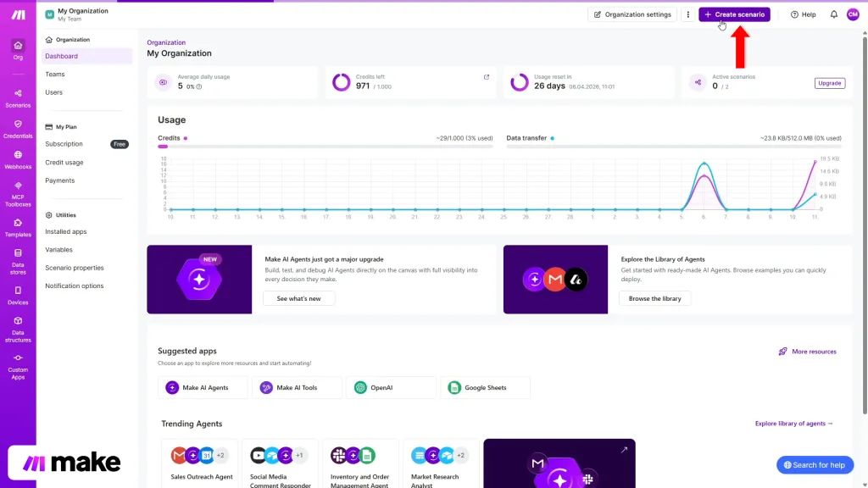Open the Help menu
The width and height of the screenshot is (868, 488).
tap(804, 14)
